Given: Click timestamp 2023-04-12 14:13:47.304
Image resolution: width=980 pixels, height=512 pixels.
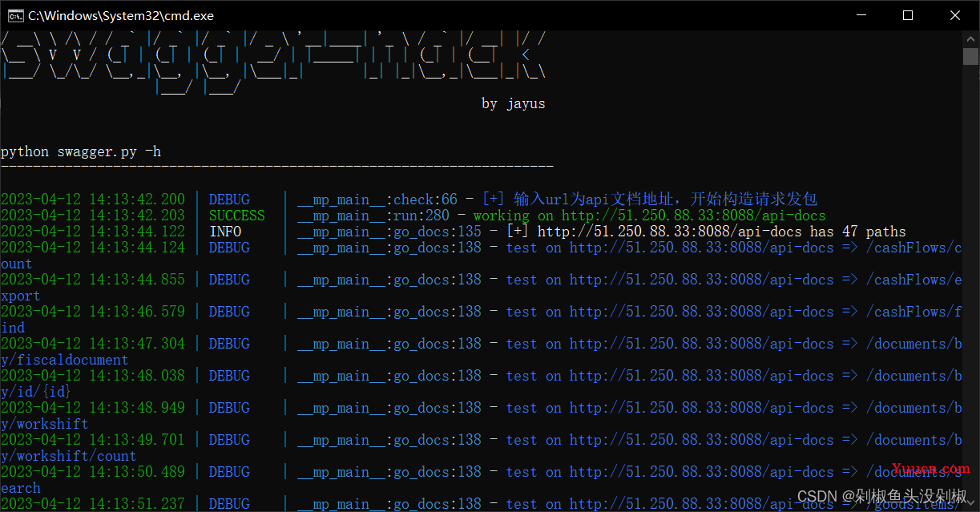Looking at the screenshot, I should click(93, 344).
